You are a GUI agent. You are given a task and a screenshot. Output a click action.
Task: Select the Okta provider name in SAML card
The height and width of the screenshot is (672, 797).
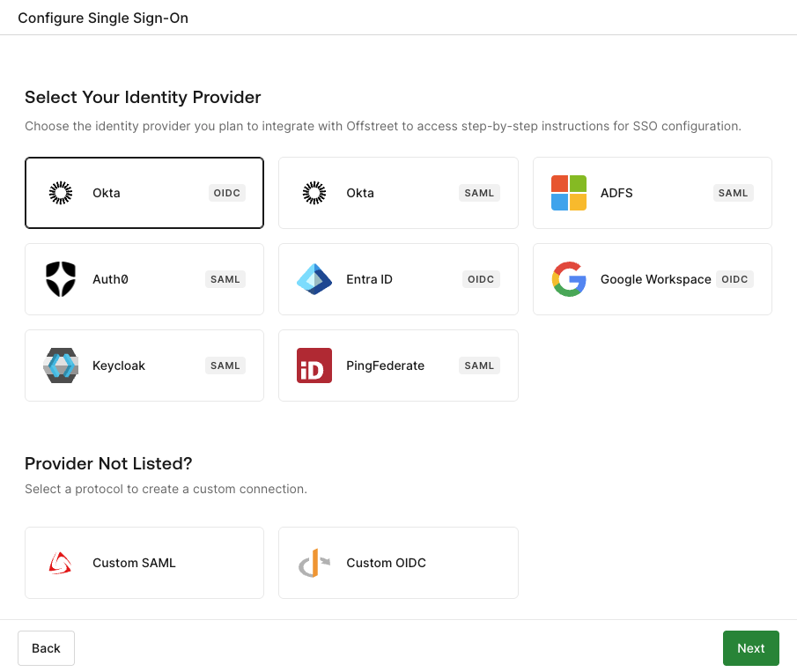tap(360, 193)
